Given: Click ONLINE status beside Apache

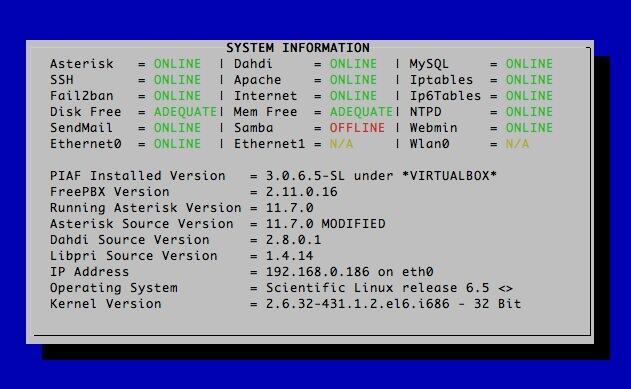Looking at the screenshot, I should (x=353, y=80).
